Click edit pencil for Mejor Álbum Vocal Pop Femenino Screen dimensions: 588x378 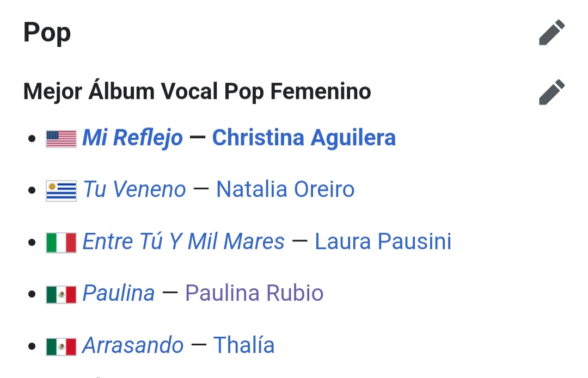point(552,92)
